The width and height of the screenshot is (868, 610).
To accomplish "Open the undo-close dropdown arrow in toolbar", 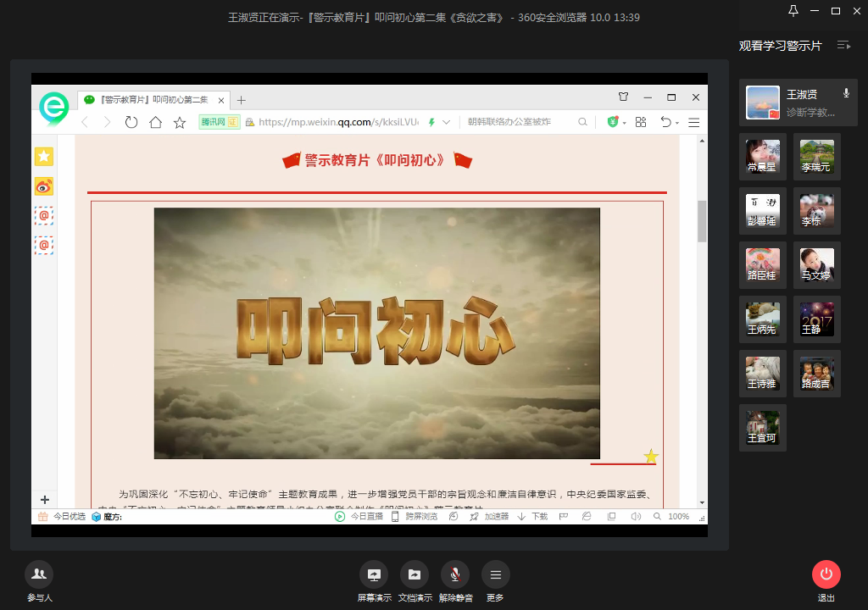I will tap(677, 124).
